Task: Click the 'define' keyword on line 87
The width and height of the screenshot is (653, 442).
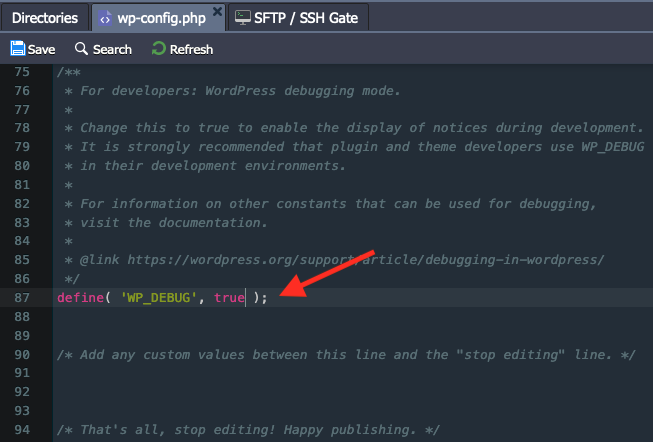Action: coord(80,297)
